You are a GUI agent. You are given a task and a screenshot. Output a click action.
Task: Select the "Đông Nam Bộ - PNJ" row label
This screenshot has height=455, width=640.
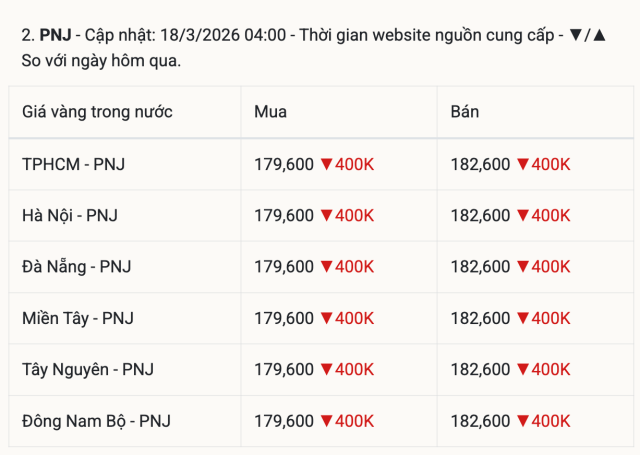tap(96, 421)
